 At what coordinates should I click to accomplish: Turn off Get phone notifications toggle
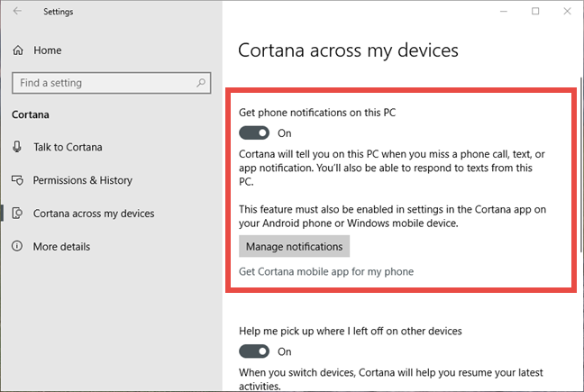[x=254, y=132]
